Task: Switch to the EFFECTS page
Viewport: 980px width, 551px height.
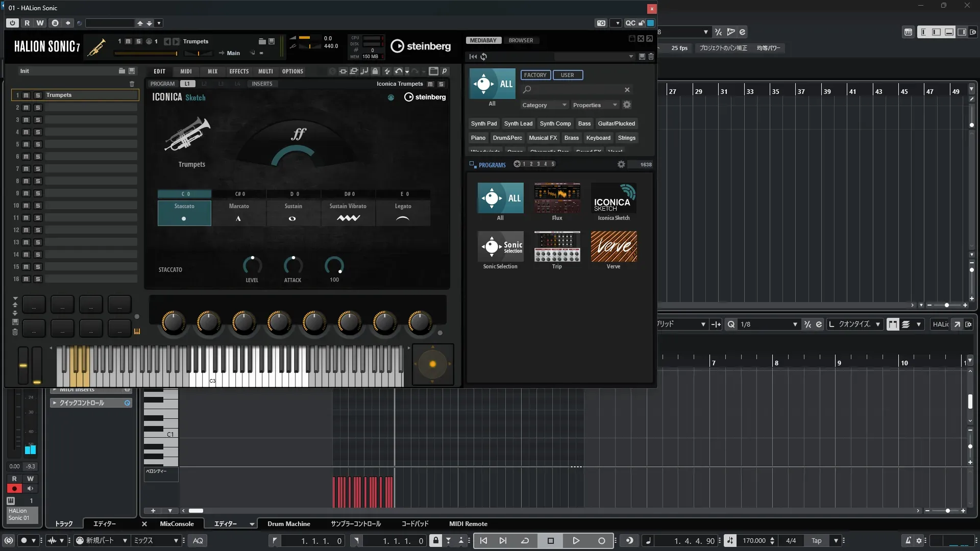Action: (239, 71)
